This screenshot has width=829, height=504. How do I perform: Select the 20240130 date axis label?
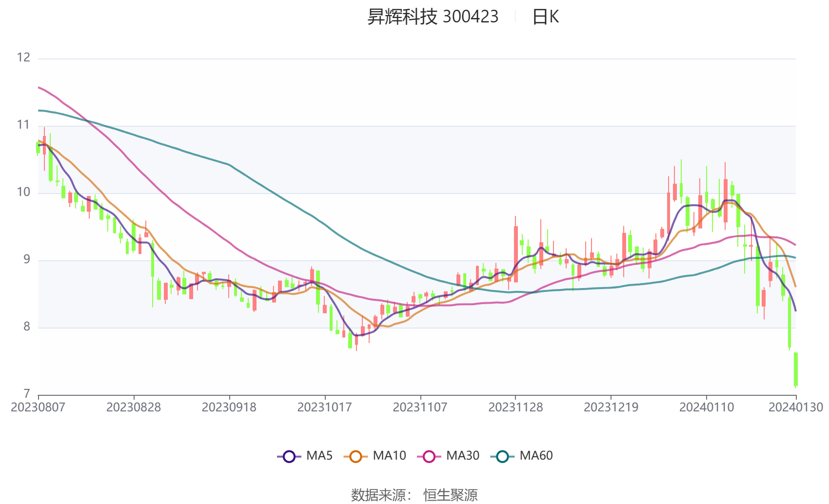[796, 407]
